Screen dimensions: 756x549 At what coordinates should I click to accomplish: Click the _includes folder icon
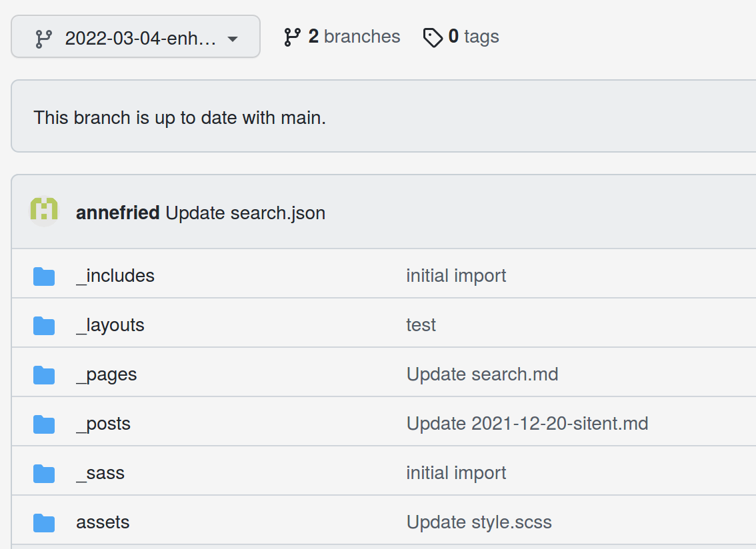(44, 276)
